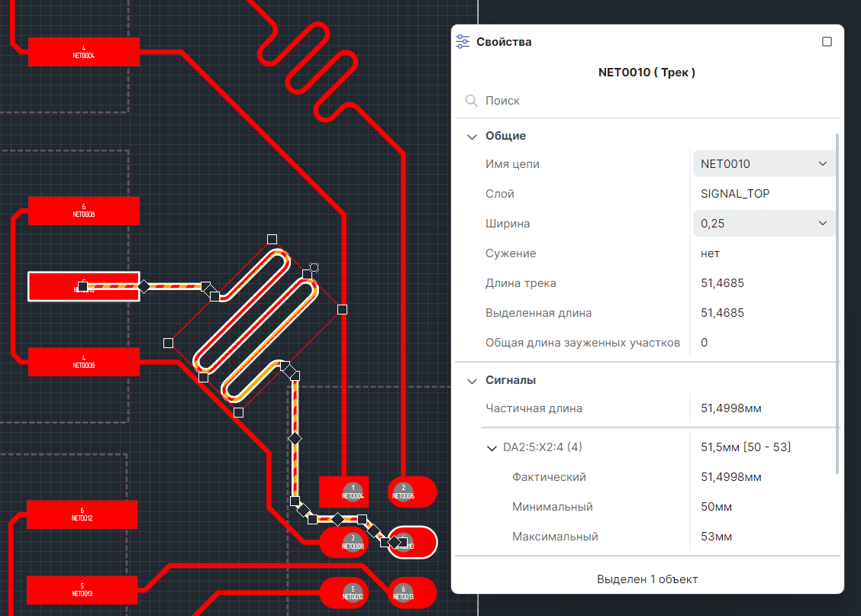This screenshot has width=861, height=616.
Task: Click the Слой value SIGNAL_TOP
Action: click(735, 194)
